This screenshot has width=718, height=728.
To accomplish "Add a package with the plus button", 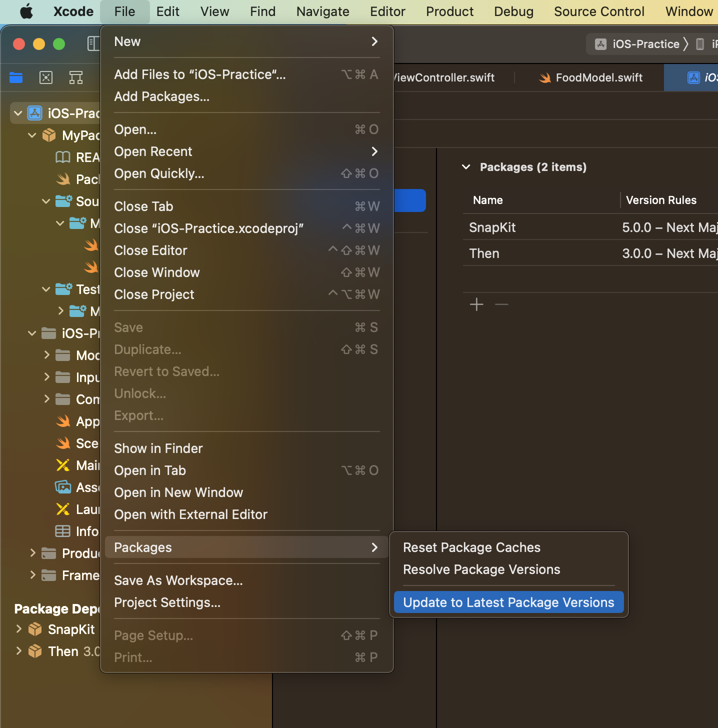I will tap(477, 304).
